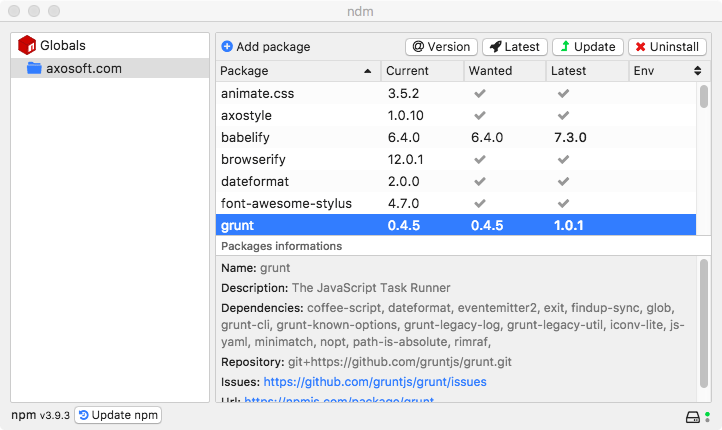Sort by the Package column header

pyautogui.click(x=298, y=71)
